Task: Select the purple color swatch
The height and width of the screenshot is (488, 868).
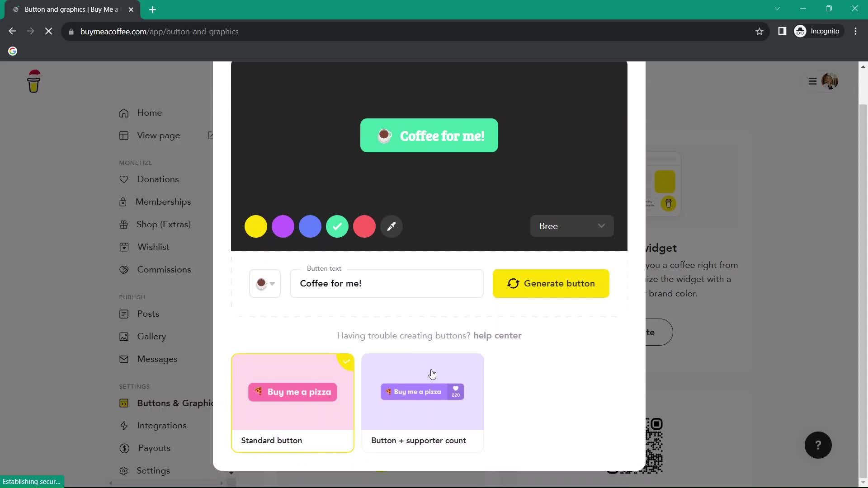Action: point(283,226)
